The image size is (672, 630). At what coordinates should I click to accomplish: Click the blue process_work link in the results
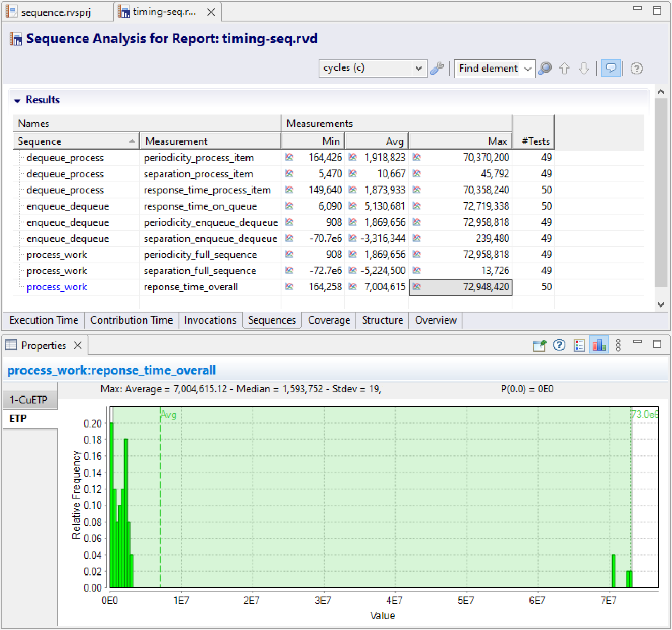tap(57, 287)
